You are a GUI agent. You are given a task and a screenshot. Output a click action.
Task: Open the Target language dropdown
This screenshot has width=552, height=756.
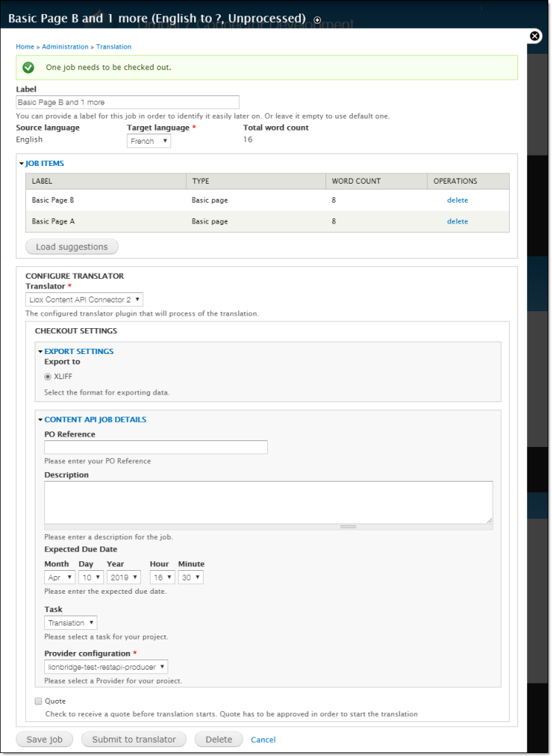(x=148, y=141)
